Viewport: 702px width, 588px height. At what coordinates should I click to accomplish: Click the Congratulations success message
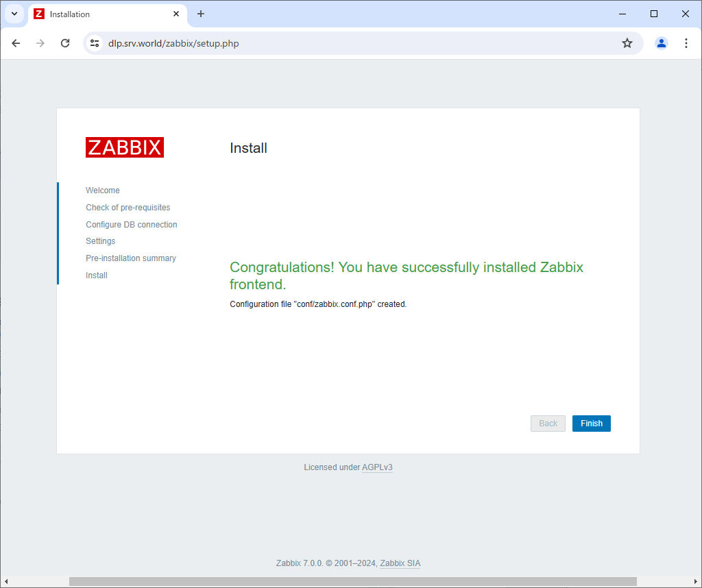406,275
